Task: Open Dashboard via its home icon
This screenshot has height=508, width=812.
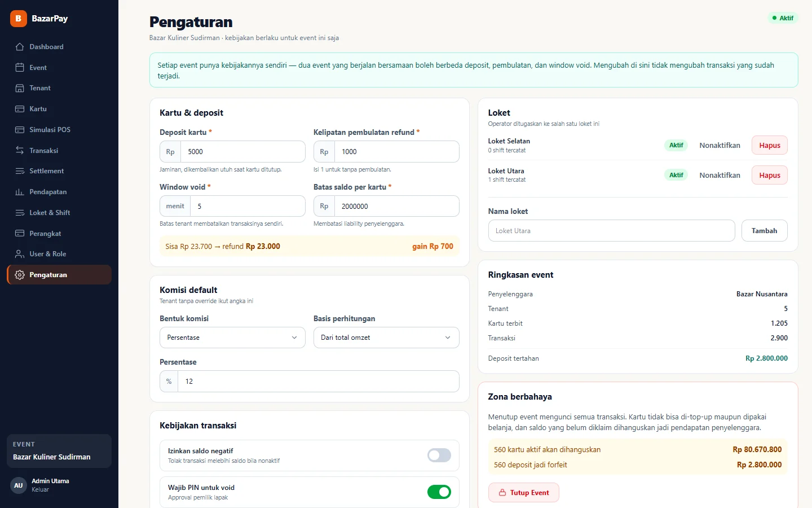Action: [20, 47]
